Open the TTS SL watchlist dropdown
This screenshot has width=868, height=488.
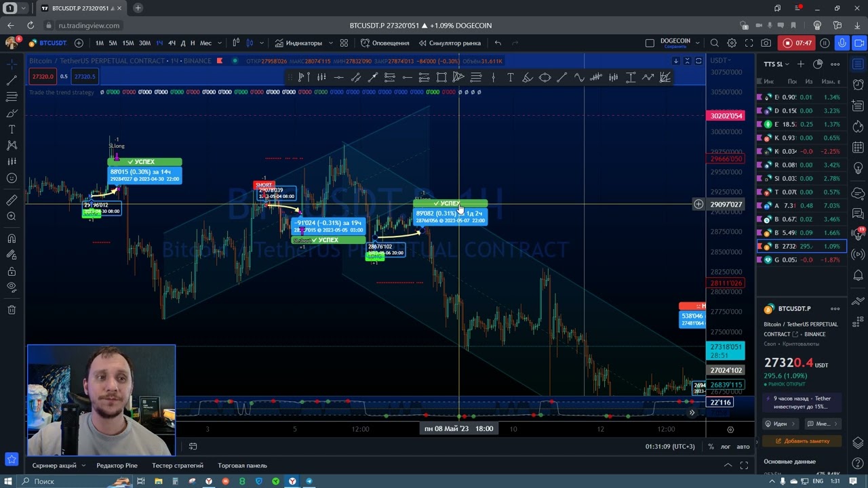pyautogui.click(x=777, y=64)
